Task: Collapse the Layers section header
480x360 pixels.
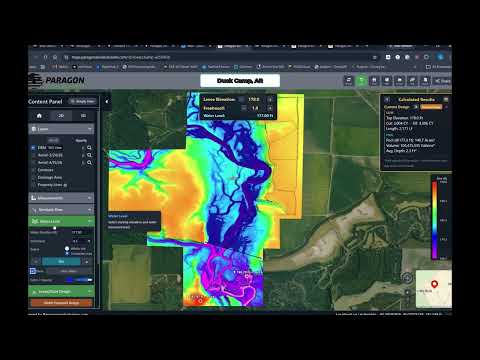Action: [x=61, y=129]
